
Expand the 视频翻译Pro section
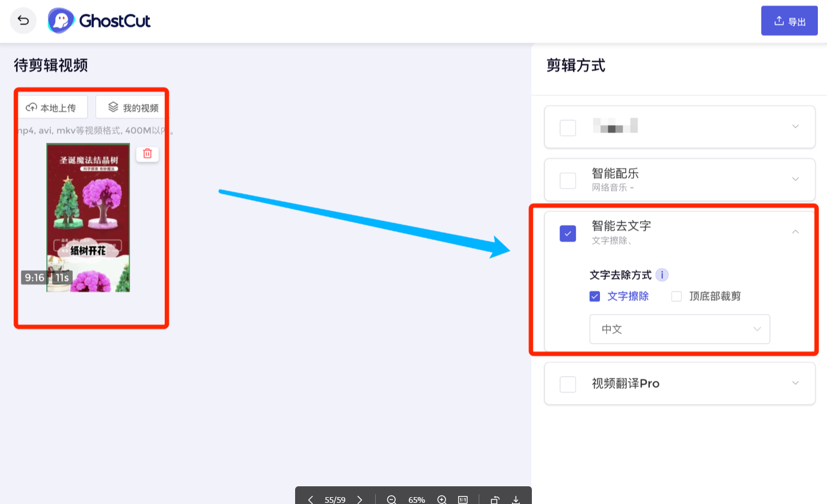click(795, 383)
